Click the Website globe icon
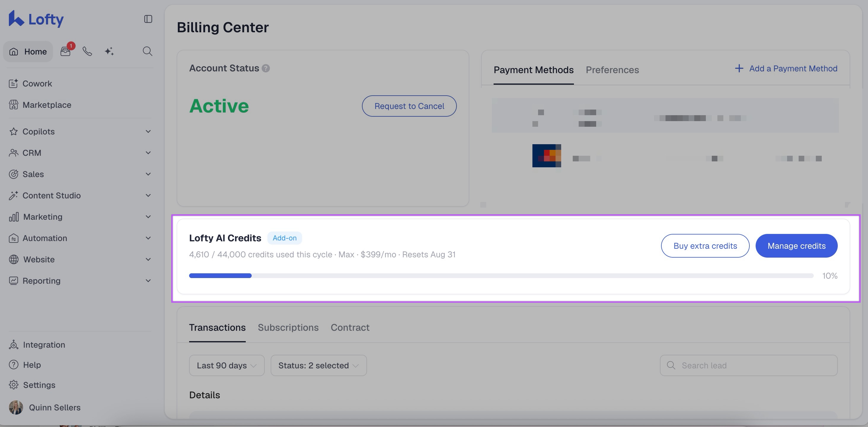The height and width of the screenshot is (427, 868). coord(14,259)
